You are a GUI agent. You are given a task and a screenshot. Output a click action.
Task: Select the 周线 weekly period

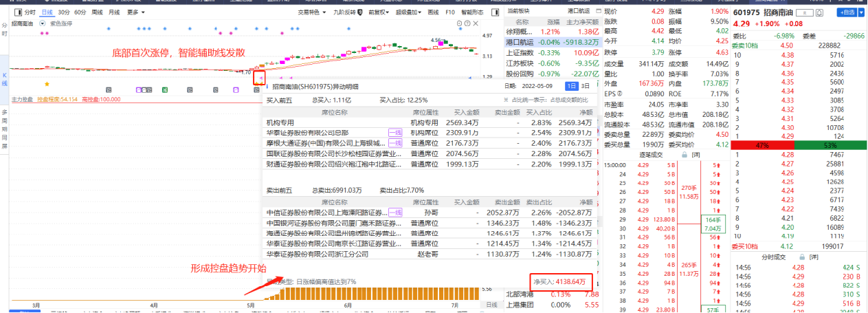pyautogui.click(x=97, y=12)
